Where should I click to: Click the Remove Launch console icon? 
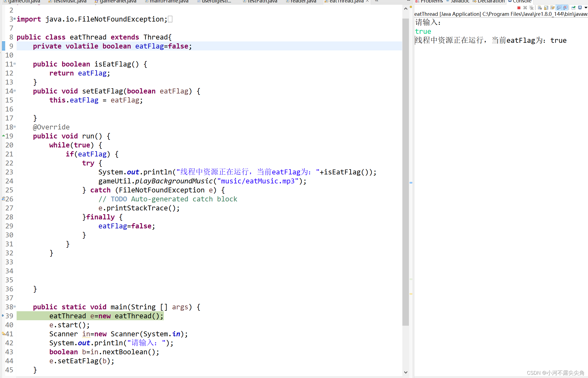[525, 8]
